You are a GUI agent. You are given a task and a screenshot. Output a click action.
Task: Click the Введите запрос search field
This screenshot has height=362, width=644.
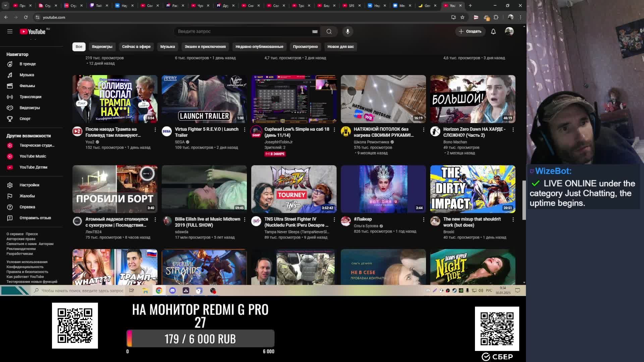point(241,31)
